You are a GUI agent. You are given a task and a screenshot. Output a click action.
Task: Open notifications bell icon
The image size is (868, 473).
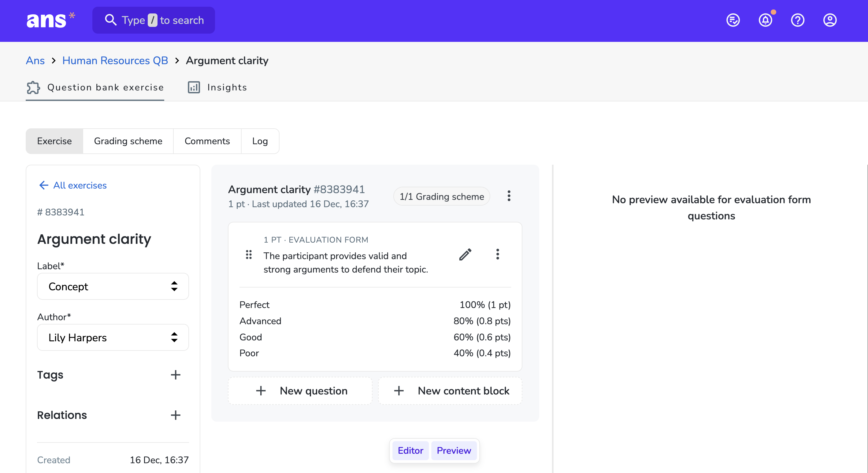click(x=766, y=20)
